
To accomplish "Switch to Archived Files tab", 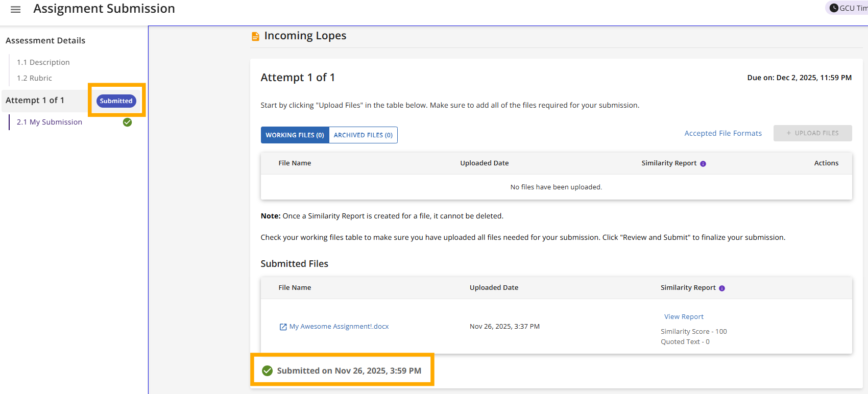I will coord(363,135).
